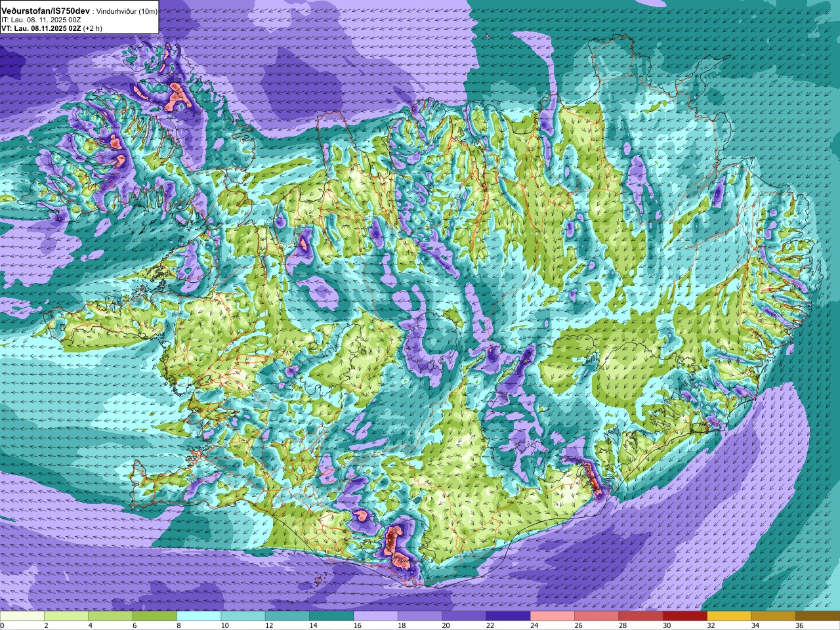The height and width of the screenshot is (630, 840).
Task: Click the 24–26 light pink legend swatch
Action: pyautogui.click(x=553, y=616)
